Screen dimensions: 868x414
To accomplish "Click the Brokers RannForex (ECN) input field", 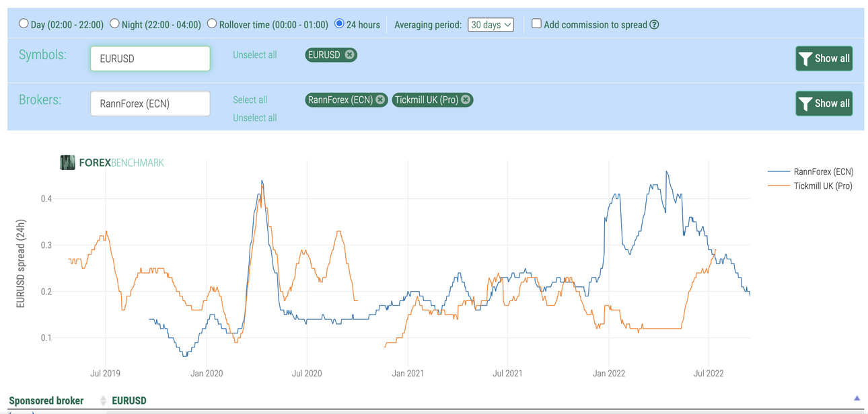I will pyautogui.click(x=150, y=103).
